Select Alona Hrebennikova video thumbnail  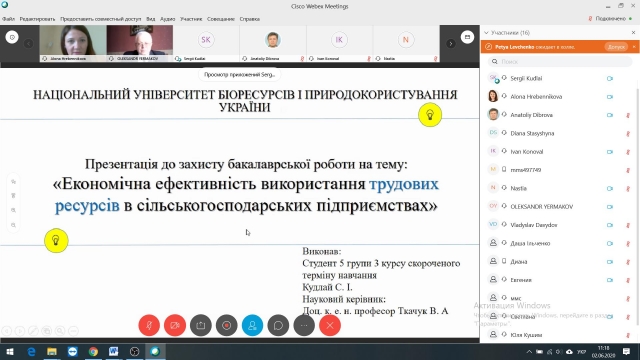tap(73, 43)
